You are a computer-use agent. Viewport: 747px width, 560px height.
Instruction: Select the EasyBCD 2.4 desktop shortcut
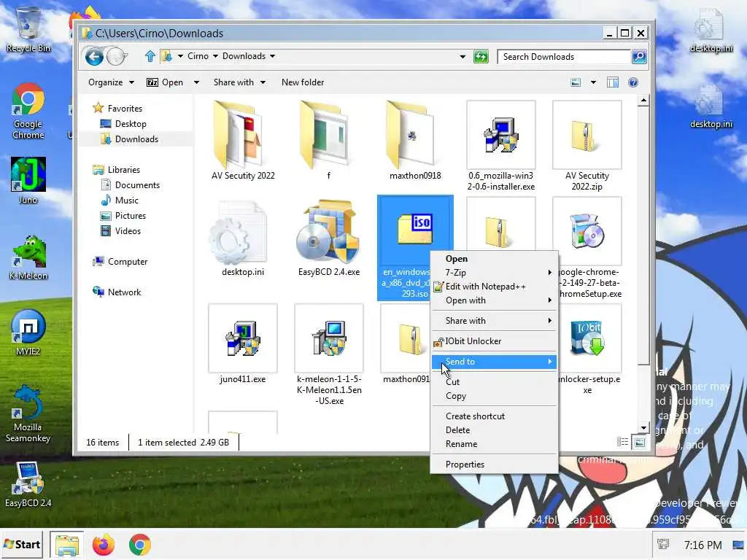point(28,484)
